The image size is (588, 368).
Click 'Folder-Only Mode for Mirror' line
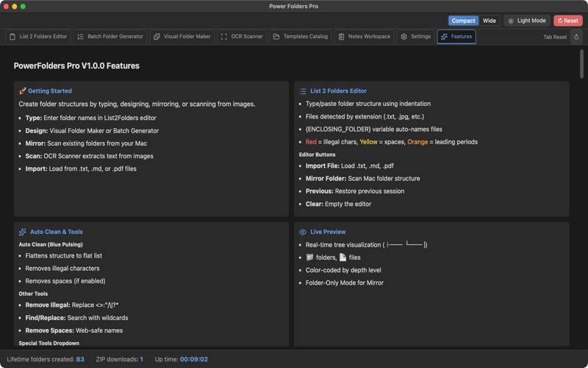point(344,283)
